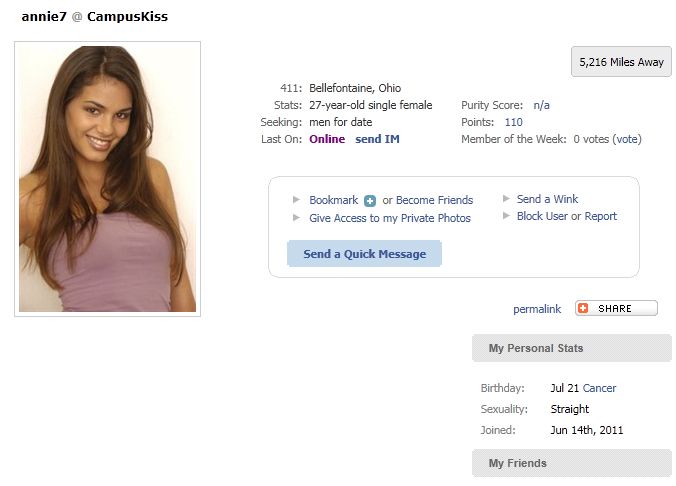Open annie7's profile photo

pos(107,179)
